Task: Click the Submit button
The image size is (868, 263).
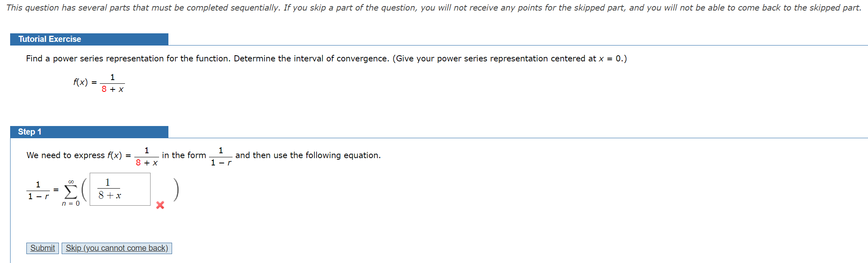Action: [x=42, y=248]
